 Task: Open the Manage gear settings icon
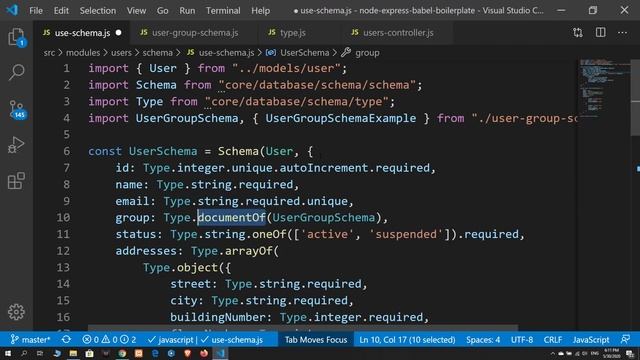(x=16, y=312)
